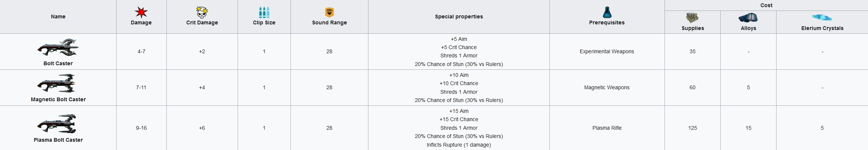Viewport: 868px width, 150px height.
Task: Click the Sound Range icon
Action: pos(329,12)
